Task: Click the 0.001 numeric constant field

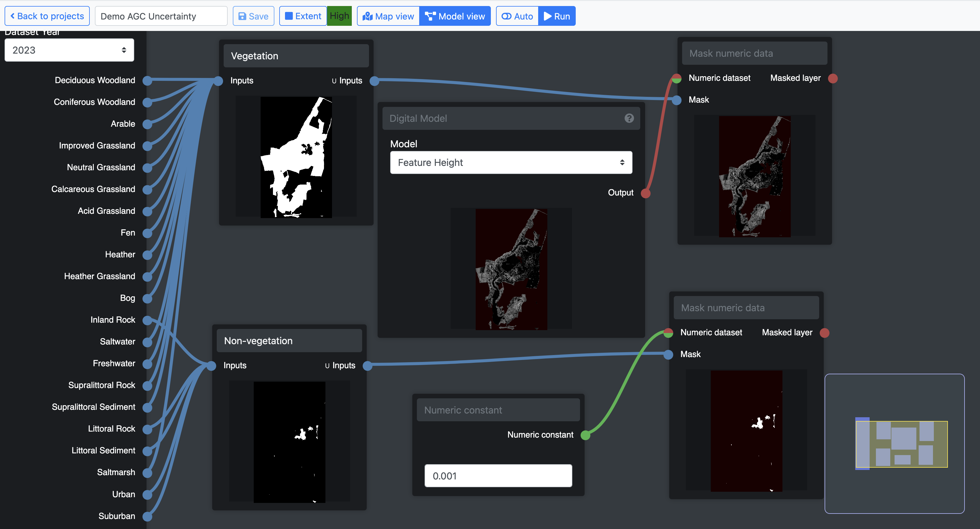Action: coord(498,476)
